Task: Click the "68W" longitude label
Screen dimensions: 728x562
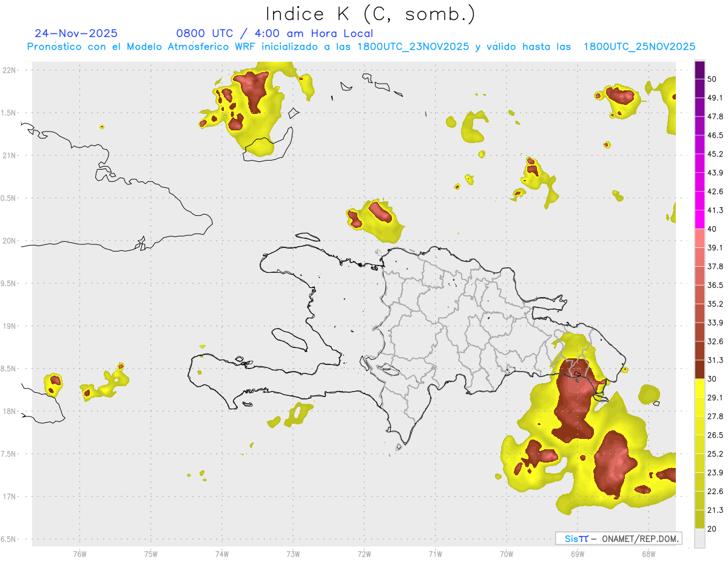Action: click(649, 554)
